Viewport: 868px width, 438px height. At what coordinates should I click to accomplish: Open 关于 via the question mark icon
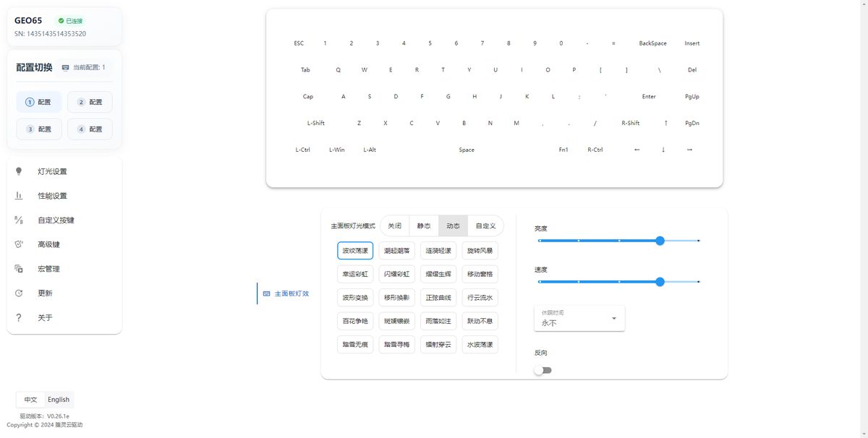pyautogui.click(x=19, y=317)
